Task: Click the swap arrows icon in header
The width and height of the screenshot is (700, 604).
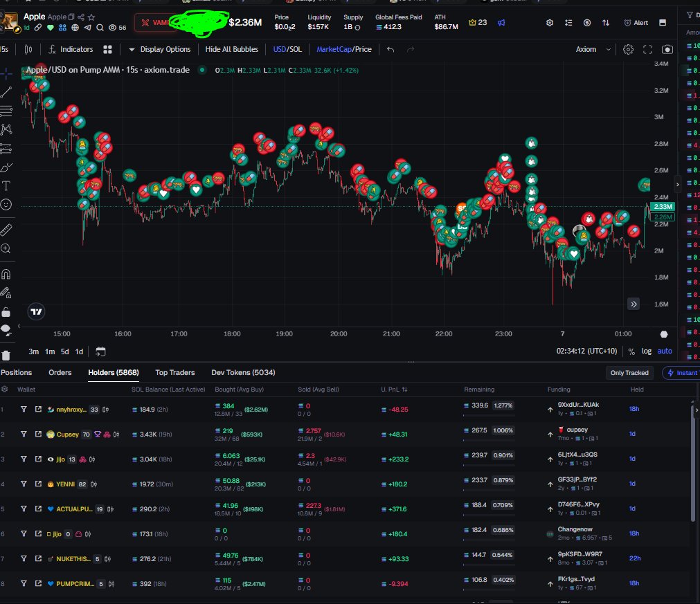Action: [606, 23]
